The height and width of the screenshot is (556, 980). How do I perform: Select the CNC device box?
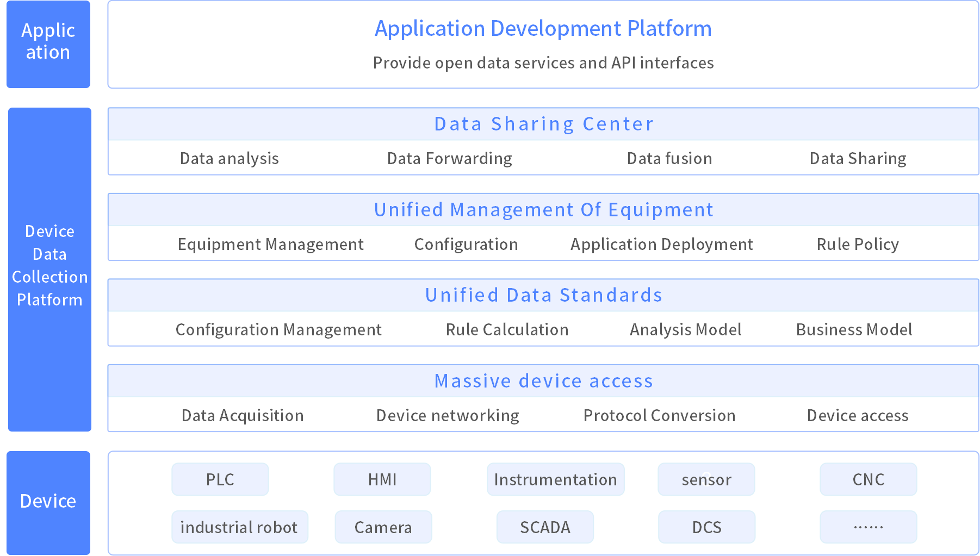pos(868,479)
